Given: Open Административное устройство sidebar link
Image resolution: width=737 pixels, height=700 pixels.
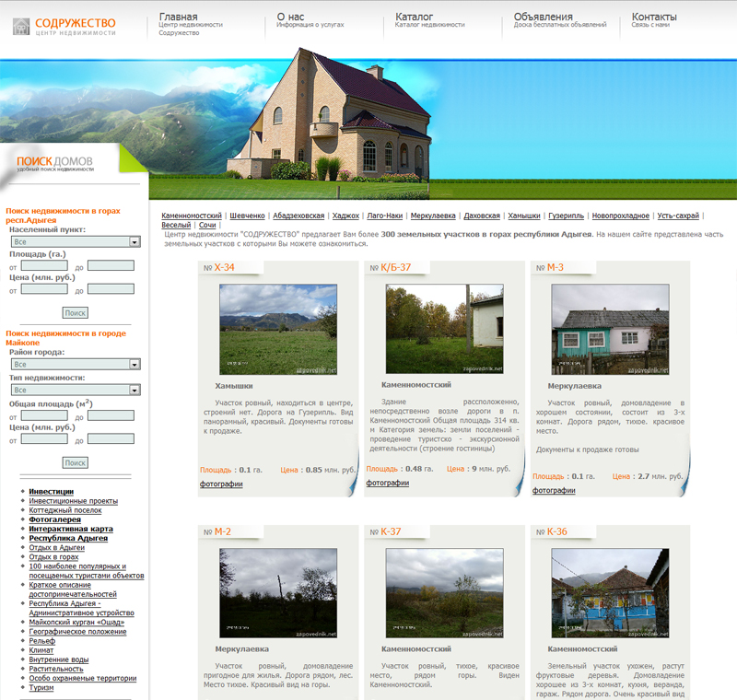Looking at the screenshot, I should pyautogui.click(x=81, y=609).
